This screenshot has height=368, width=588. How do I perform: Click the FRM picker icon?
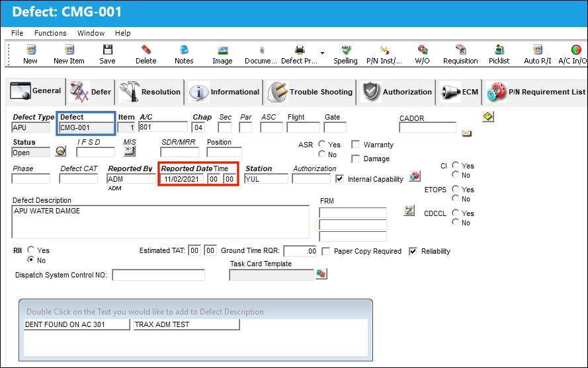409,210
